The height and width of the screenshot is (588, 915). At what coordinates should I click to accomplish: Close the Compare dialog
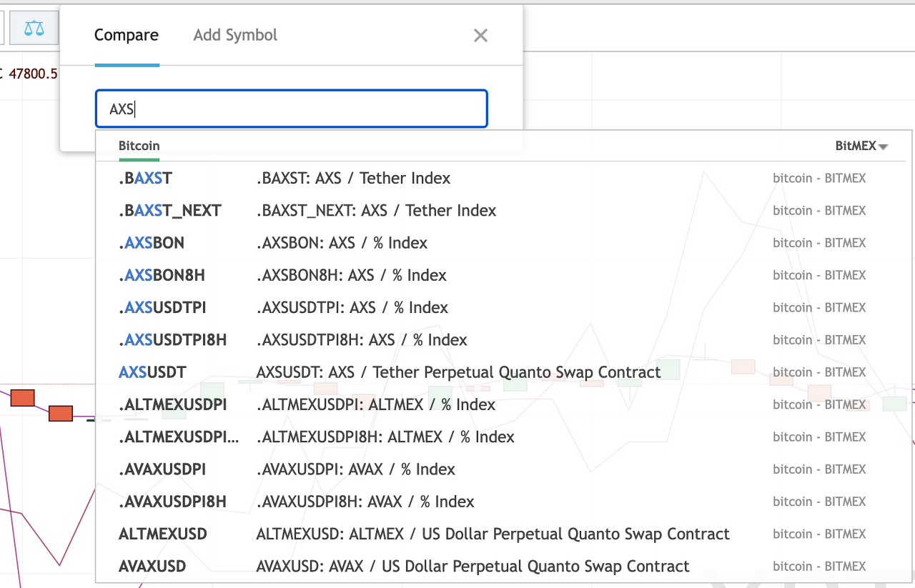click(x=480, y=36)
